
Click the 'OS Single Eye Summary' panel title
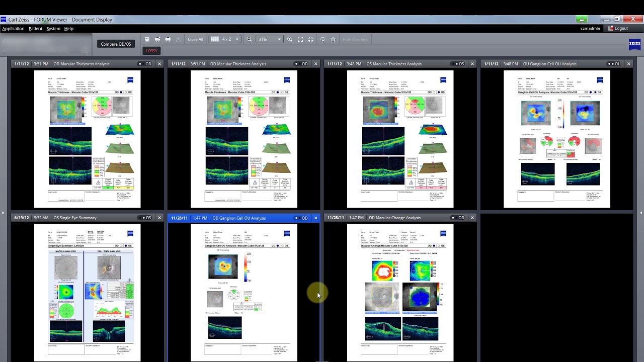click(x=74, y=218)
